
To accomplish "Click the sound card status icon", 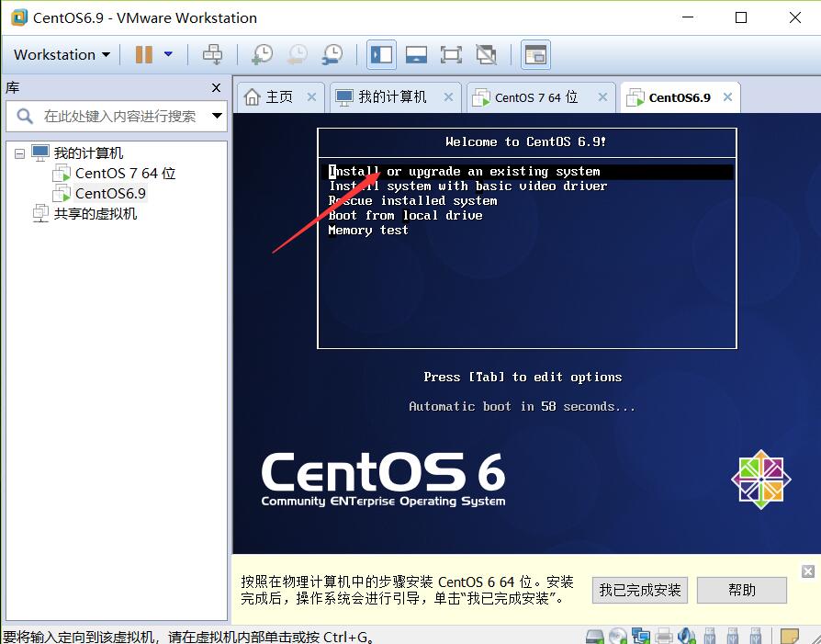I will pyautogui.click(x=686, y=636).
